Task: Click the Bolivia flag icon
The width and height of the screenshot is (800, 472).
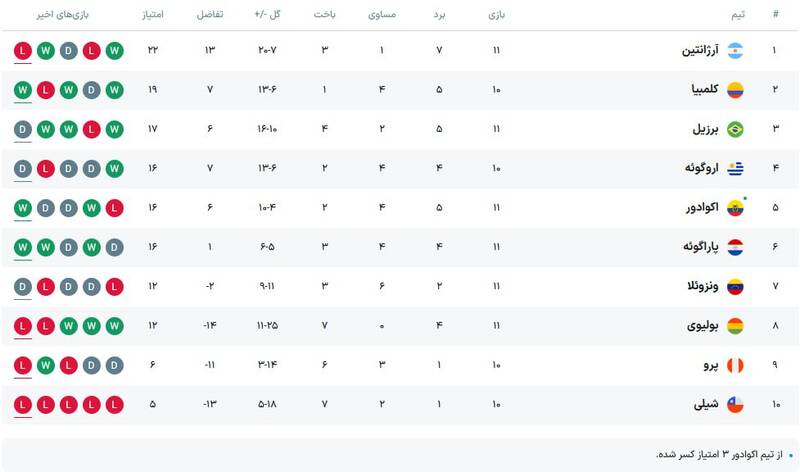Action: click(735, 326)
